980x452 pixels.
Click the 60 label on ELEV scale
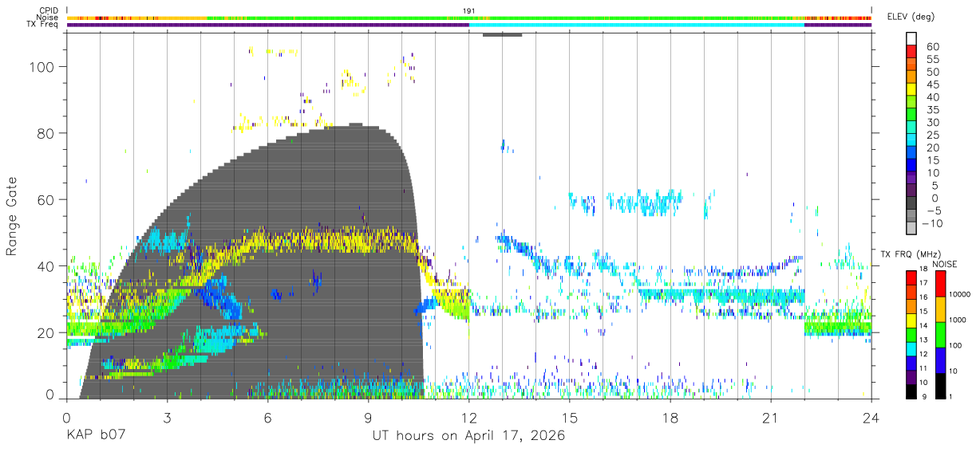pos(932,46)
